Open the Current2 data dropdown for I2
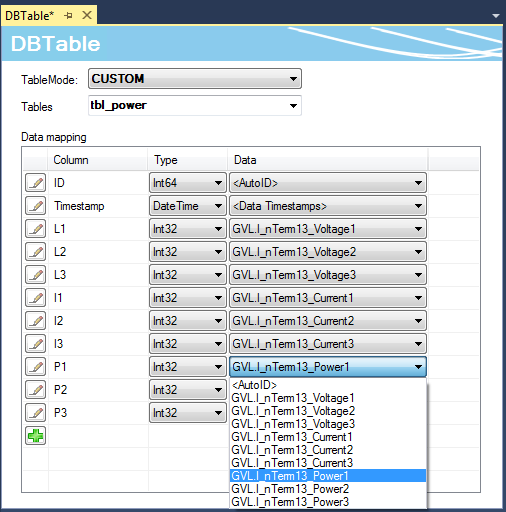The height and width of the screenshot is (512, 506). pos(328,321)
